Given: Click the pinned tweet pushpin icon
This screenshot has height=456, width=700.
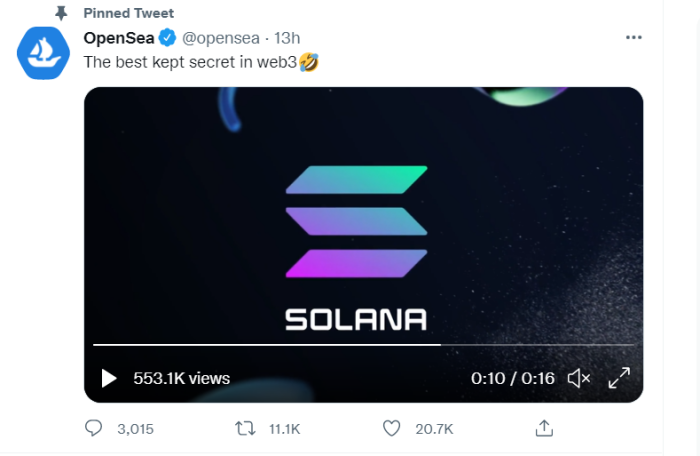Looking at the screenshot, I should [61, 13].
